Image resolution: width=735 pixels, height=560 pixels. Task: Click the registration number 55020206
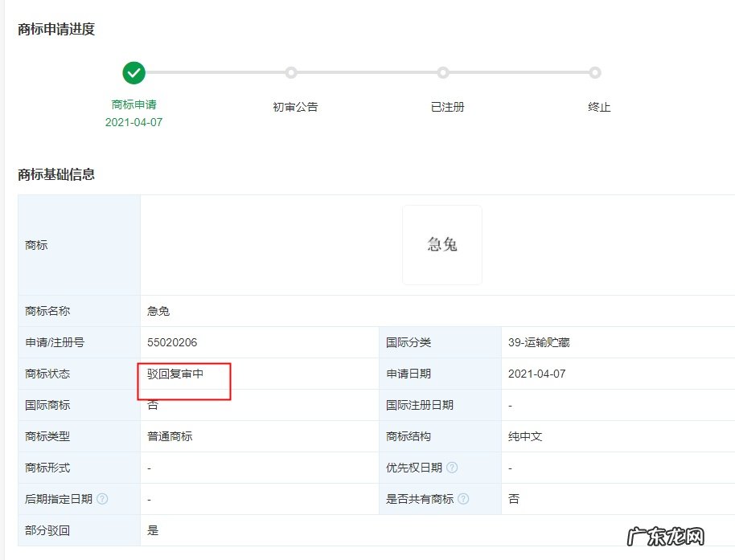click(170, 342)
